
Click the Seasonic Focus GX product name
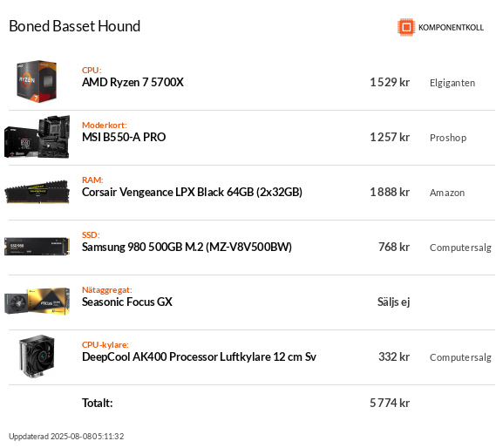click(x=127, y=302)
